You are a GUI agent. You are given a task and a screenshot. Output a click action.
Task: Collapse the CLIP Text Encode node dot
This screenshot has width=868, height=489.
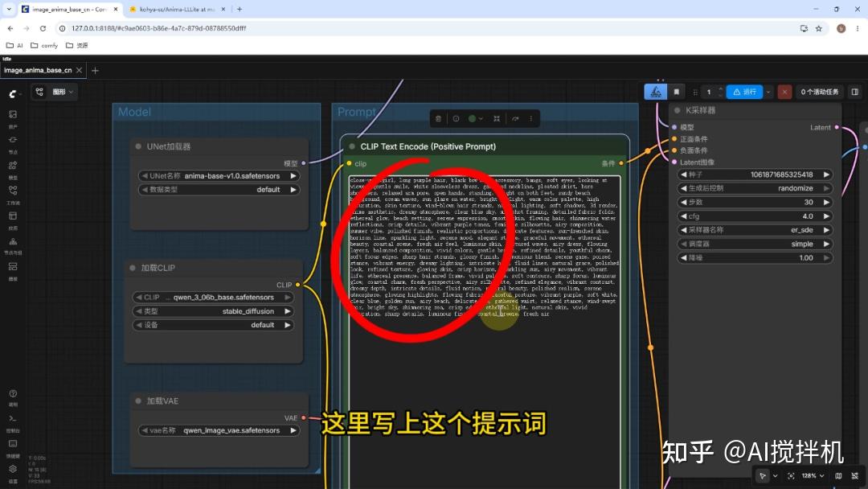pyautogui.click(x=352, y=146)
